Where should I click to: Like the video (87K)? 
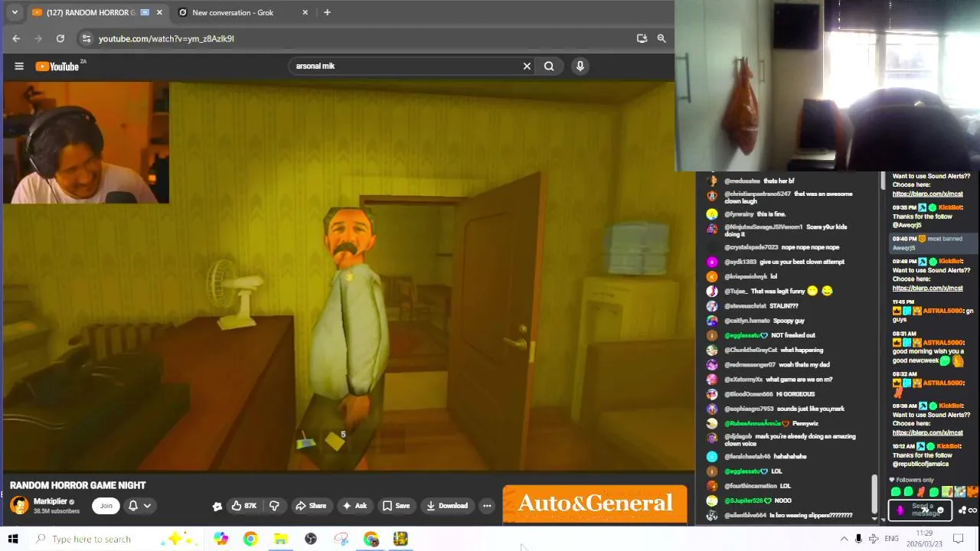[244, 505]
